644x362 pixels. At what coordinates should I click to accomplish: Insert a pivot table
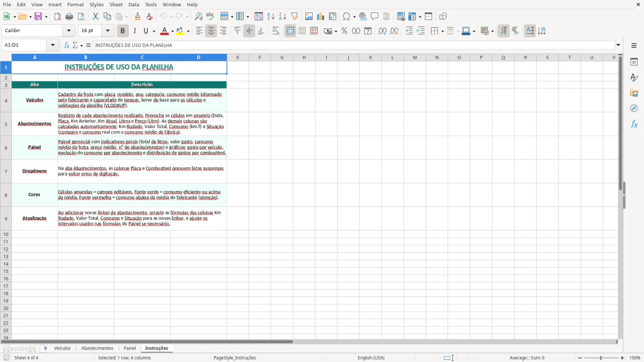click(332, 17)
